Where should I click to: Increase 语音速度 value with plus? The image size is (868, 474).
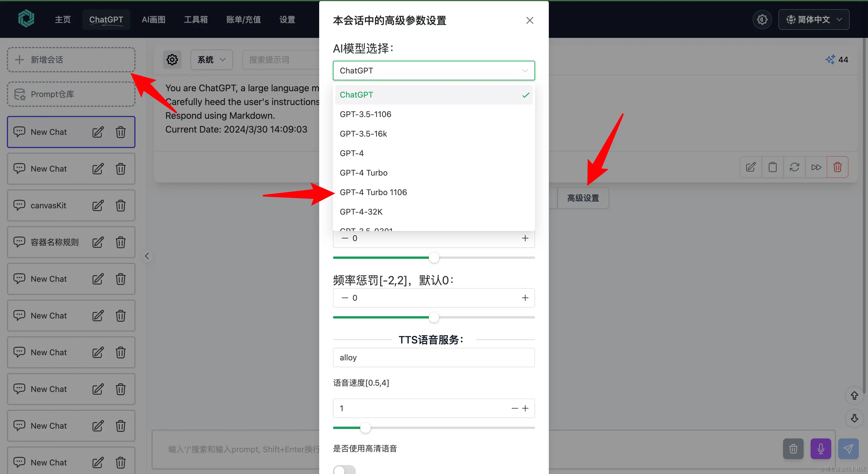coord(525,408)
